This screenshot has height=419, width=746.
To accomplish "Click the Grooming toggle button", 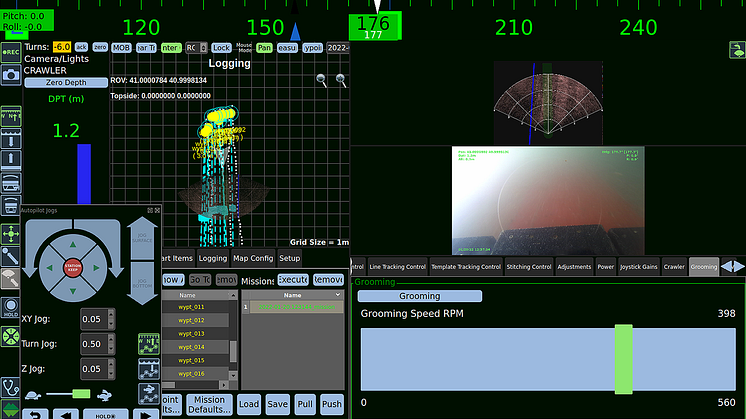I will coord(420,296).
